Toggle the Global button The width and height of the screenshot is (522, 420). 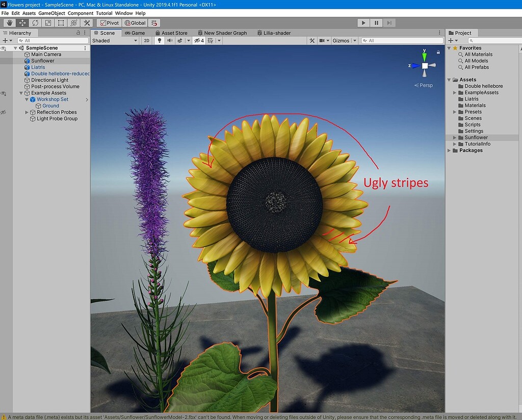135,22
